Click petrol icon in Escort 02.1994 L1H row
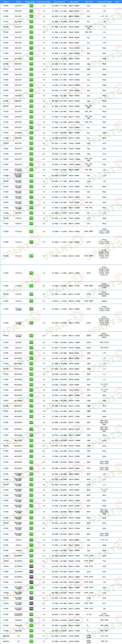The width and height of the screenshot is (122, 644). (31, 21)
